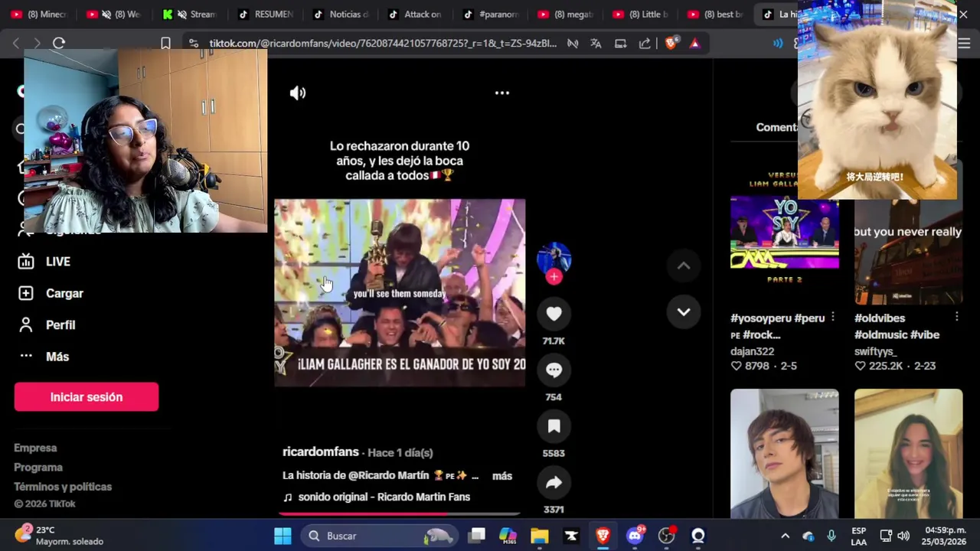Open Brave browser on the taskbar
Viewport: 980px width, 551px height.
point(603,536)
